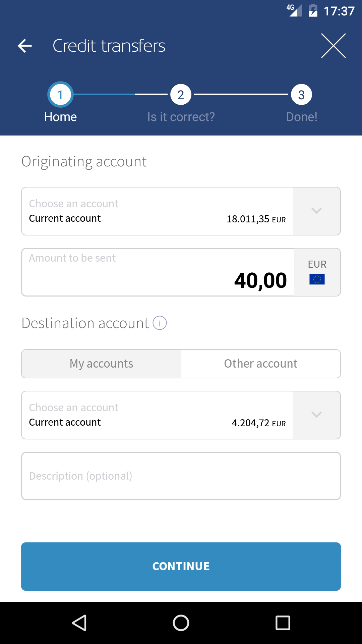362x644 pixels.
Task: Expand the originating account dropdown chevron
Action: (x=316, y=211)
